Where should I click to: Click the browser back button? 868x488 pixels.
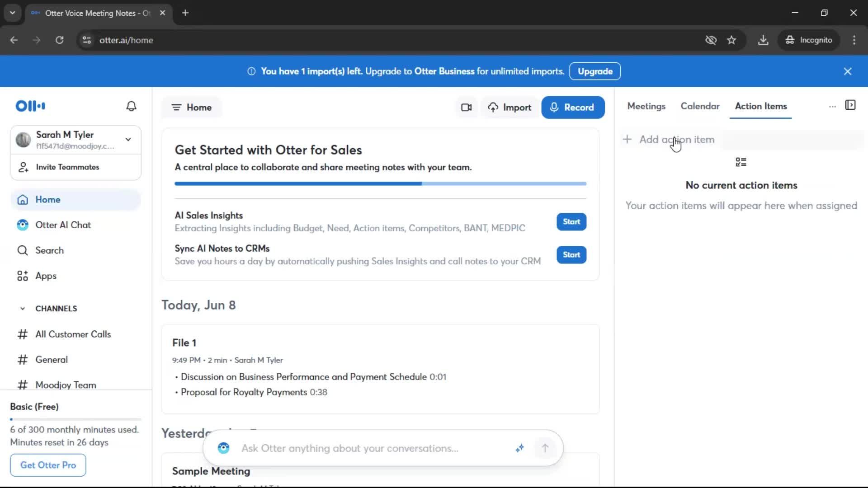point(14,40)
